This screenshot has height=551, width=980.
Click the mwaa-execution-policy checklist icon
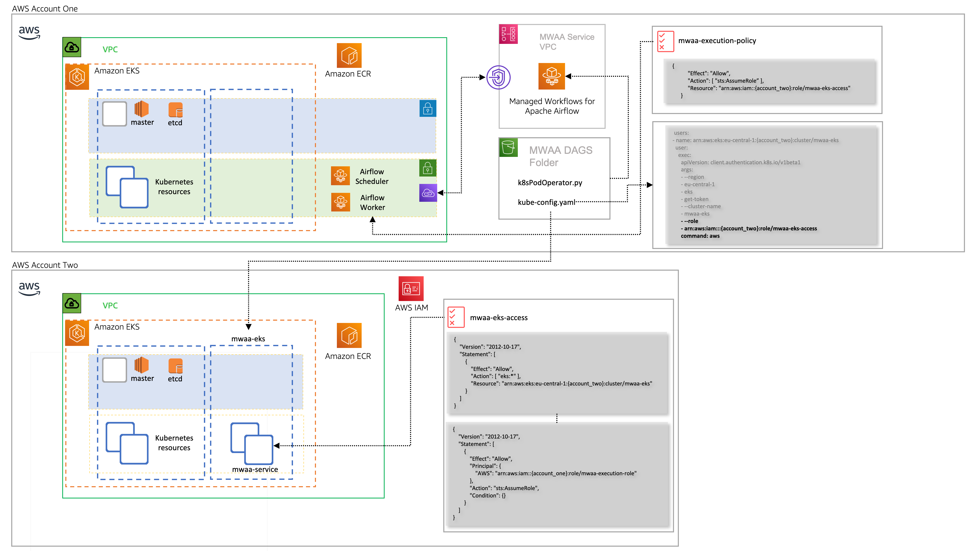(666, 41)
